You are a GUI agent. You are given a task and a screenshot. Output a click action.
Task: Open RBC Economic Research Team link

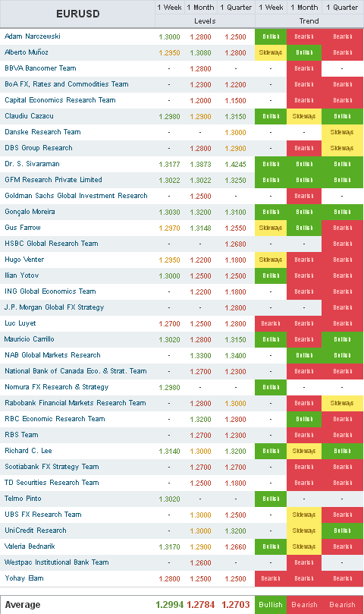tap(55, 419)
